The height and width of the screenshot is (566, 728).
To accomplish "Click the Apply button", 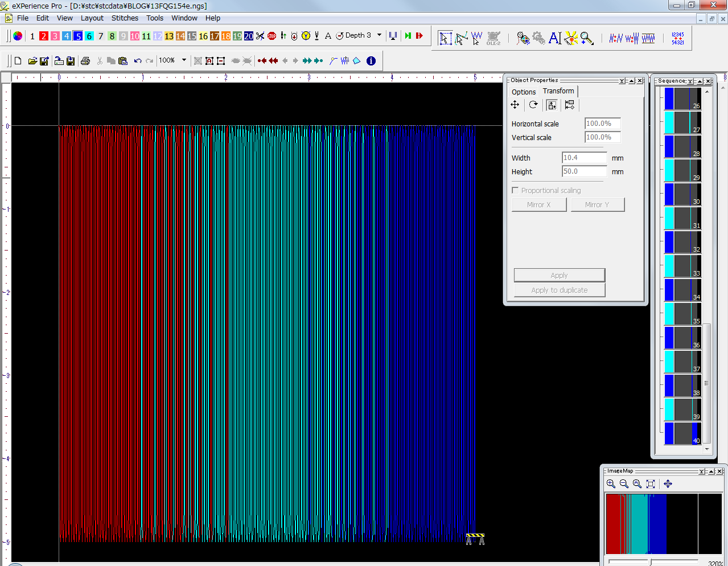I will [x=560, y=275].
